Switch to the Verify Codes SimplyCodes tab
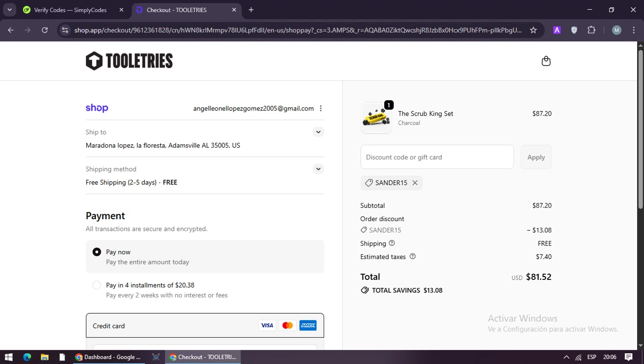 (x=73, y=10)
